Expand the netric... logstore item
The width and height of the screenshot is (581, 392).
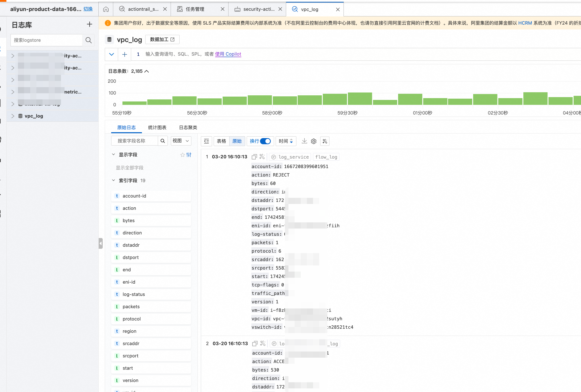pos(13,92)
